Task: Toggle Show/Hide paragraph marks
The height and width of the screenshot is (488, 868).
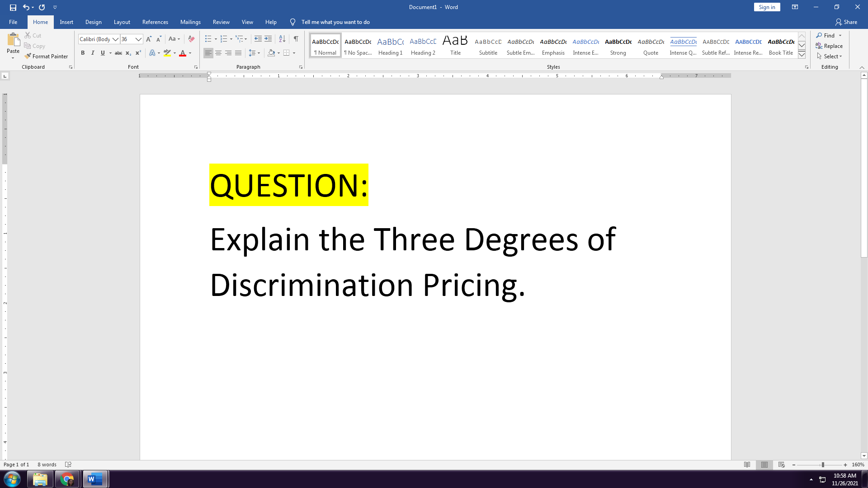Action: pos(296,39)
